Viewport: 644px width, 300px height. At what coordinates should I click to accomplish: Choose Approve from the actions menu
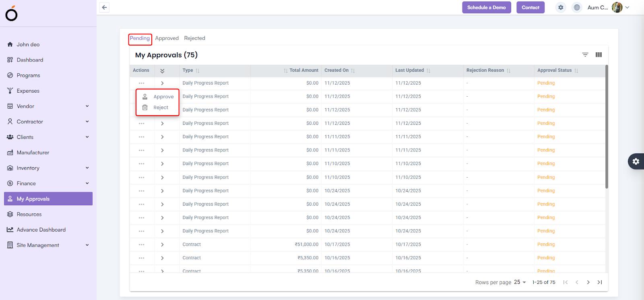point(163,97)
